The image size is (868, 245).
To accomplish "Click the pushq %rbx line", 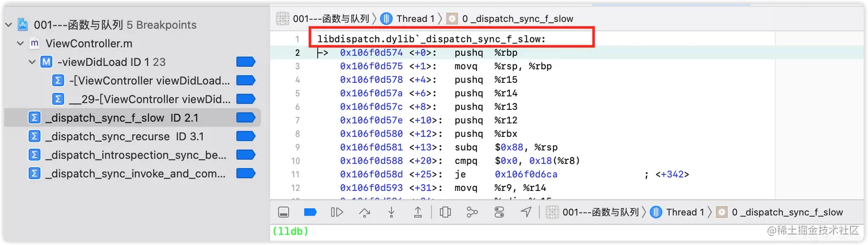I will [486, 134].
